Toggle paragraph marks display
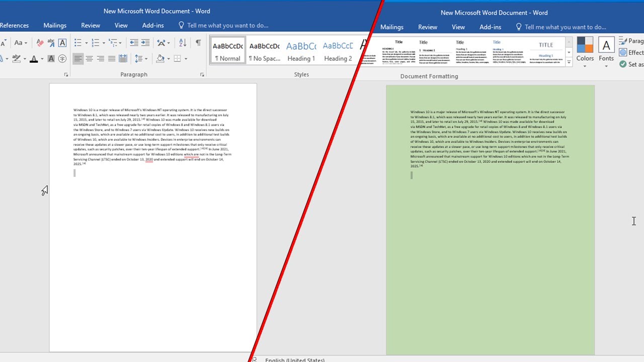Viewport: 644px width, 362px height. click(198, 43)
